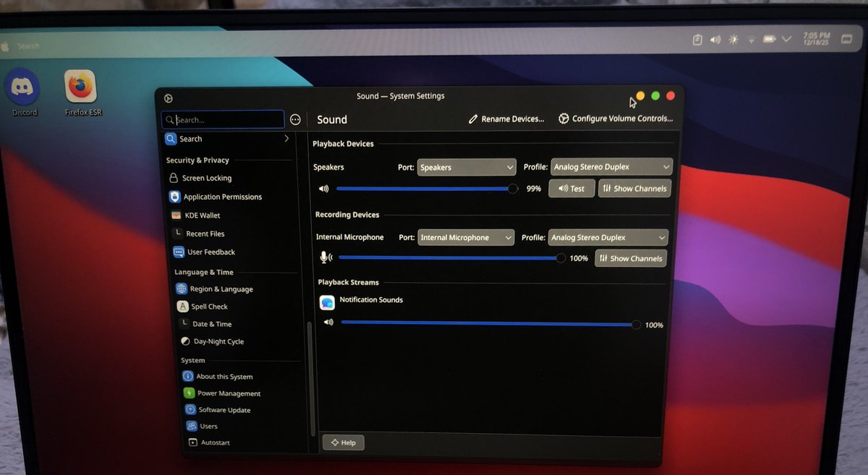Click the settings search input field
This screenshot has width=868, height=475.
(x=223, y=119)
